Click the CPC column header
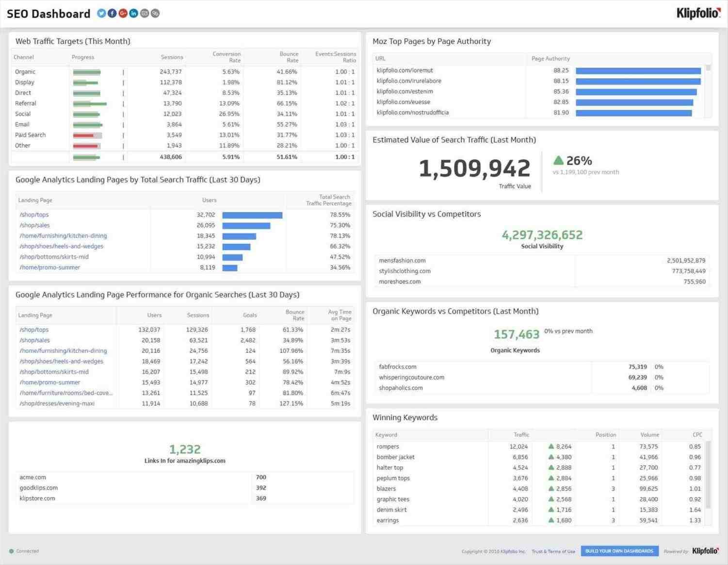This screenshot has width=728, height=565. [x=697, y=434]
